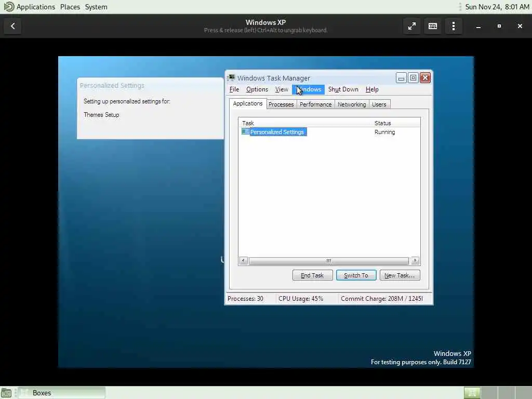Click the Switch To button
This screenshot has height=399, width=532.
(x=356, y=275)
